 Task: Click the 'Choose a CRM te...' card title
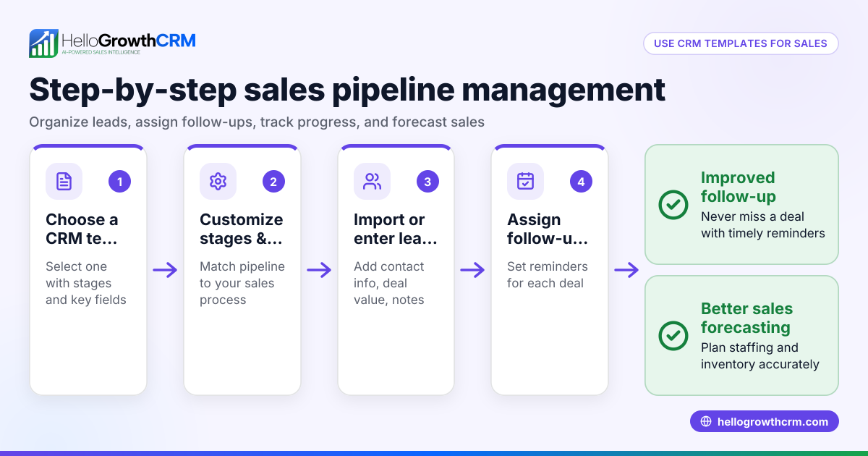tap(82, 229)
